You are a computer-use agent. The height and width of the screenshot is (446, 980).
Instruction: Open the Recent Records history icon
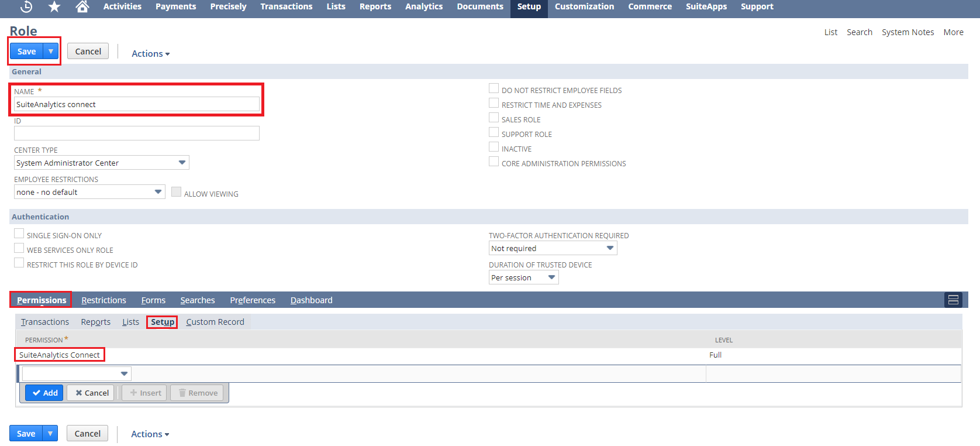[x=26, y=6]
